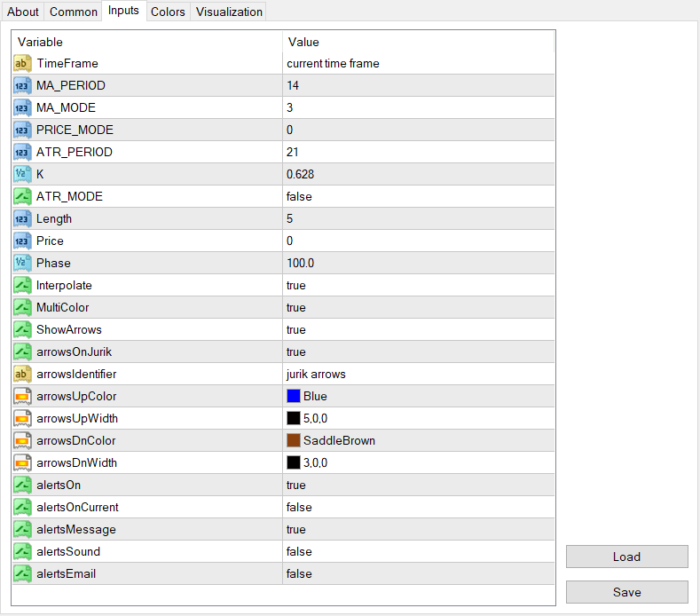The image size is (700, 616).
Task: Toggle the ShowArrows value field
Action: click(x=417, y=330)
